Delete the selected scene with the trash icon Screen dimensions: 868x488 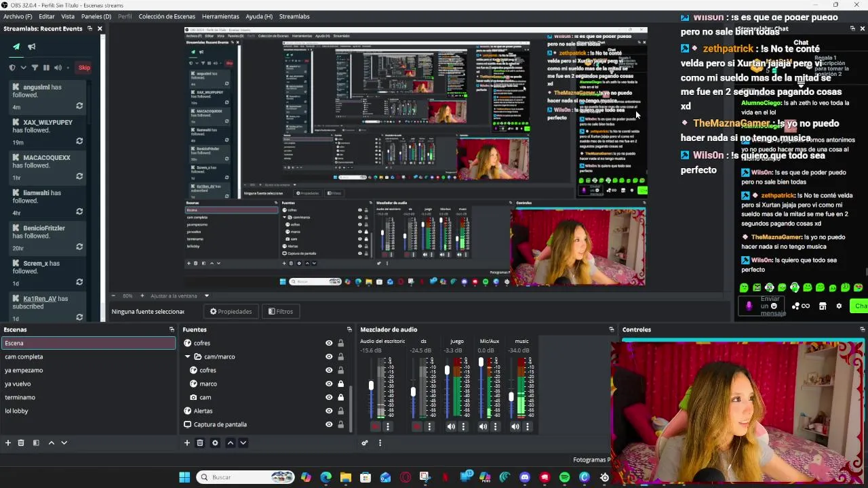click(21, 443)
